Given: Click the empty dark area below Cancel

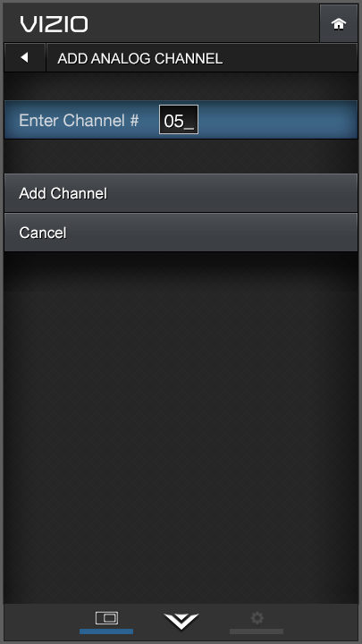Looking at the screenshot, I should 181,428.
